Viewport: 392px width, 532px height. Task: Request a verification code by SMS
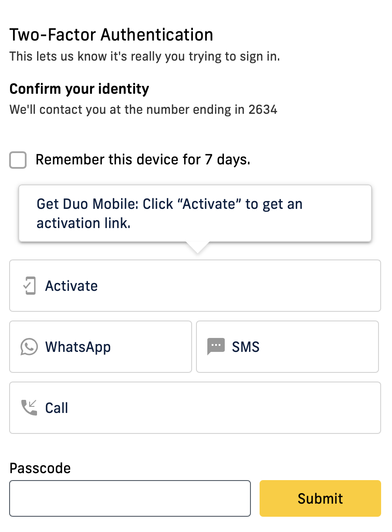pyautogui.click(x=287, y=347)
